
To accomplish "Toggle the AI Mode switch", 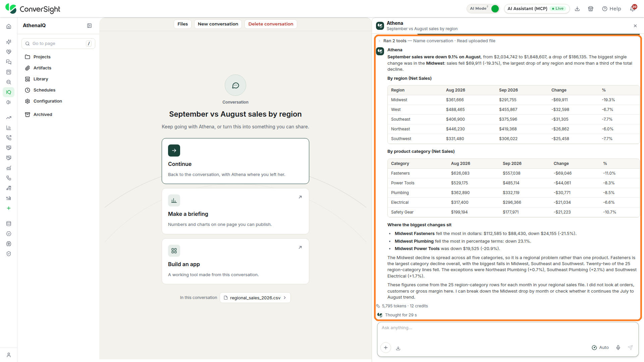I will [x=495, y=9].
